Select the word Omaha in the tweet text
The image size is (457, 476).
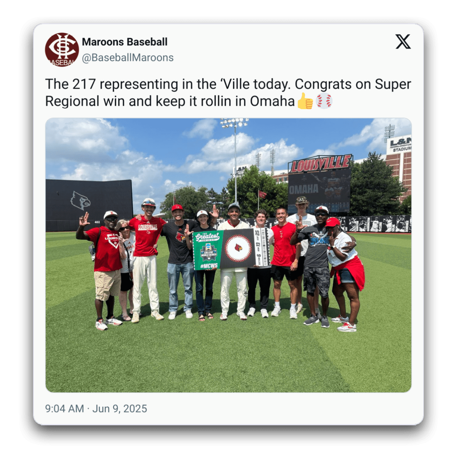click(x=272, y=101)
